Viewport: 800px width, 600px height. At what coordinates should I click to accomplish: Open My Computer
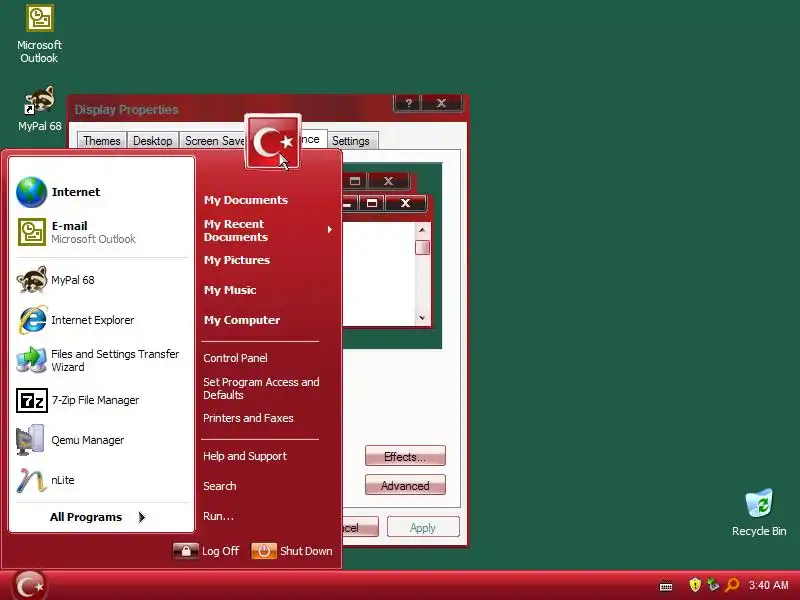tap(242, 320)
